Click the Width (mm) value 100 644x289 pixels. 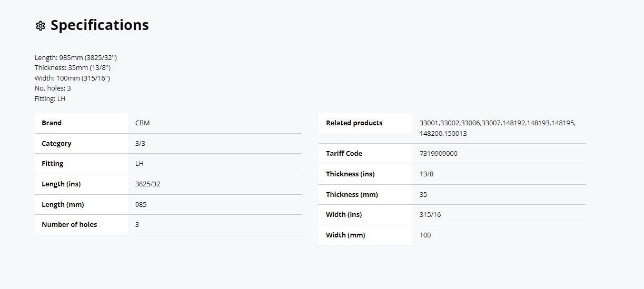pyautogui.click(x=425, y=235)
